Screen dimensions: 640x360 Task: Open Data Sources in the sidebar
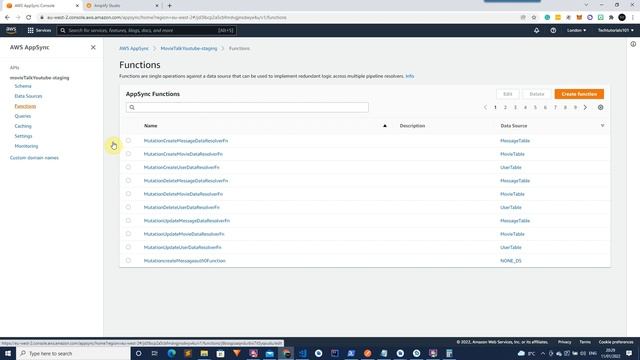(28, 96)
